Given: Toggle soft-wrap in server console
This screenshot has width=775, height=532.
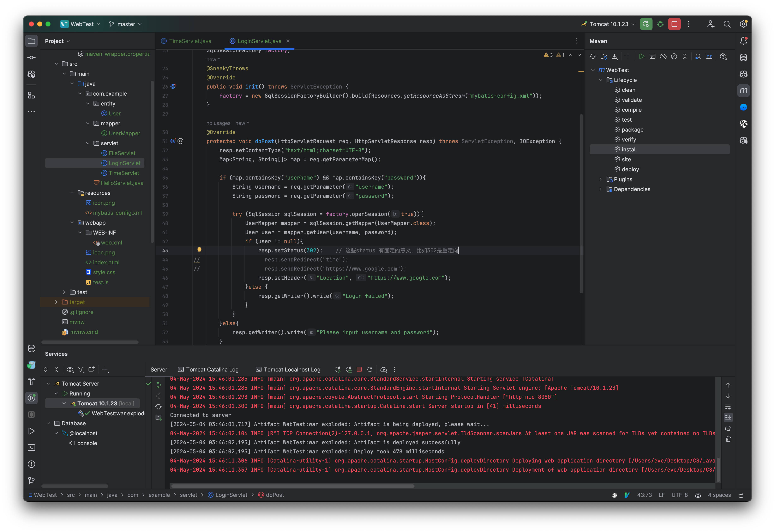Looking at the screenshot, I should tap(728, 407).
